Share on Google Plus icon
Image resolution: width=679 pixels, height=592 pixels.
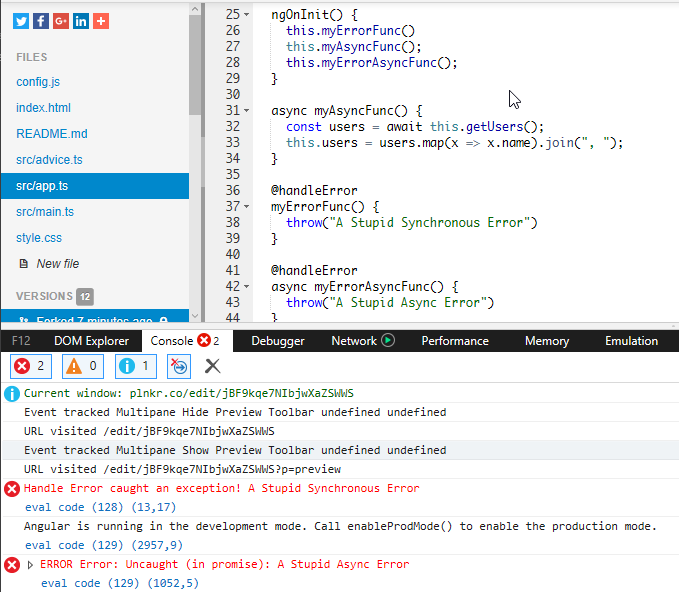[x=61, y=21]
